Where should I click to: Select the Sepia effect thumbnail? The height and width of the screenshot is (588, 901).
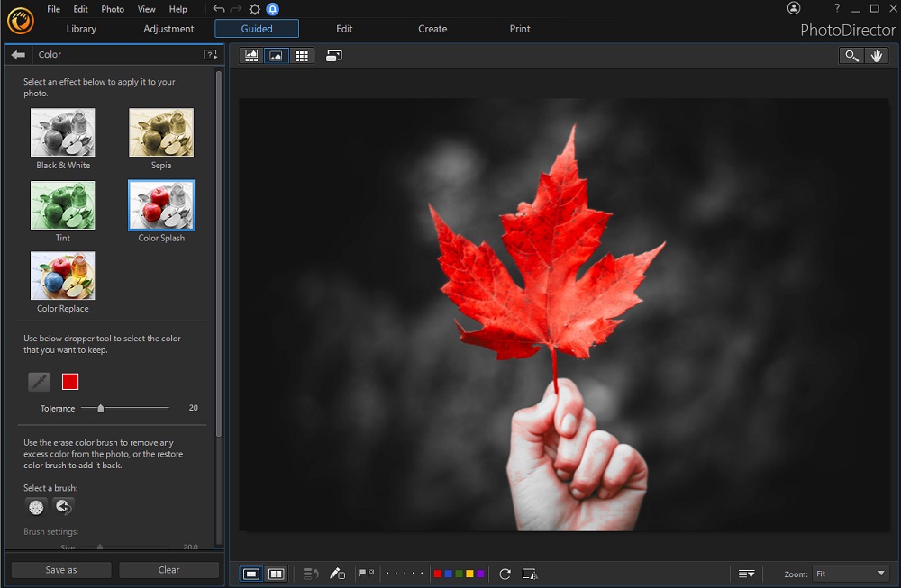click(160, 131)
